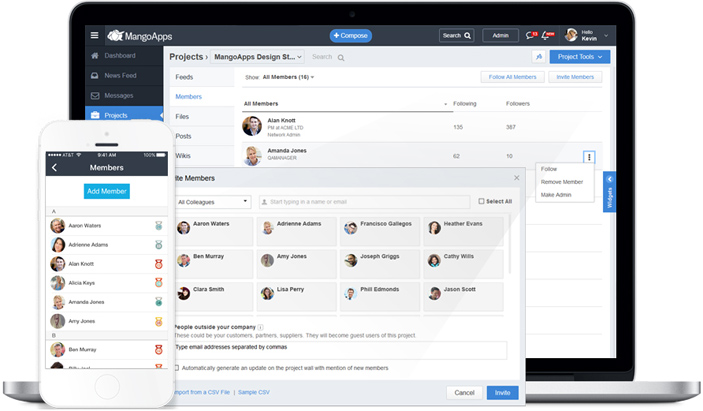Click the Projects briefcase icon
Screen dimensions: 703x411
(x=95, y=115)
